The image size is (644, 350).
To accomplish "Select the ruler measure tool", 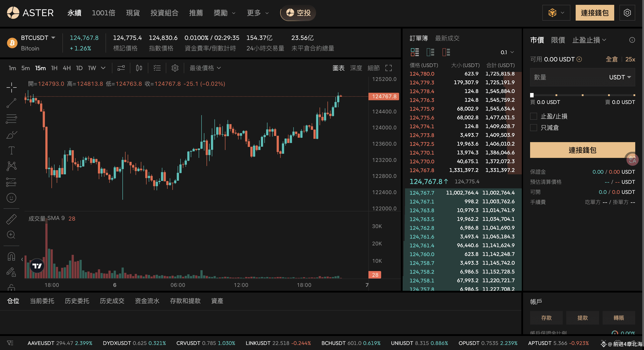I will (x=11, y=219).
